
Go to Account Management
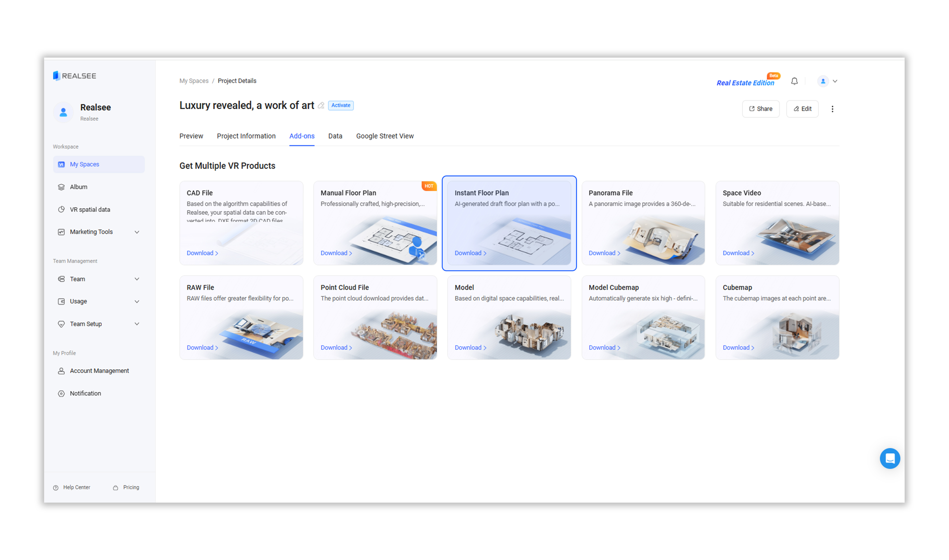pyautogui.click(x=99, y=371)
